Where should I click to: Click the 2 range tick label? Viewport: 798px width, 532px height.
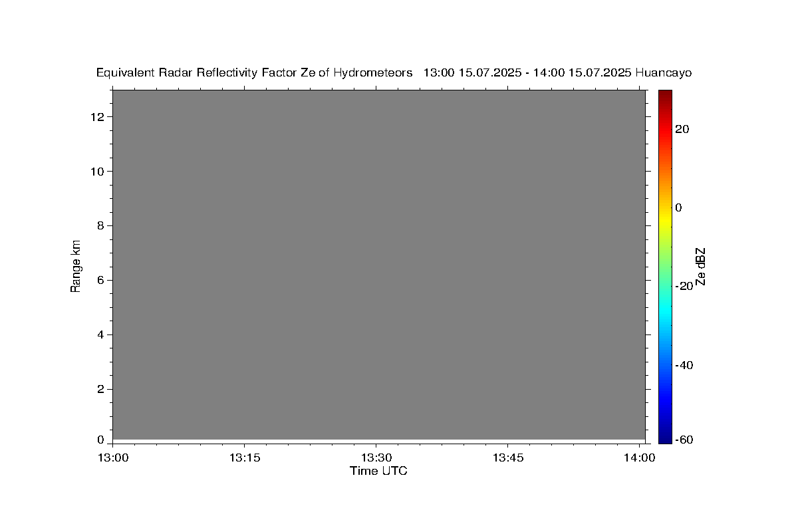click(102, 390)
